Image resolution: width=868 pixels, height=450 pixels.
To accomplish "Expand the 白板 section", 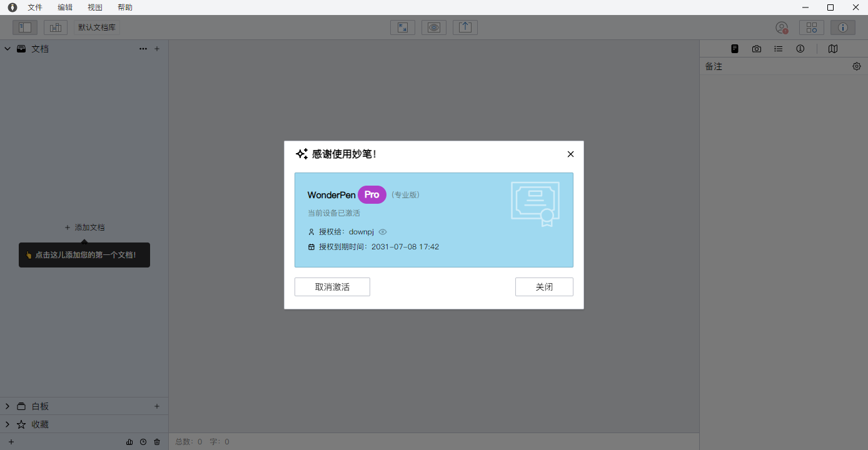I will [x=8, y=406].
